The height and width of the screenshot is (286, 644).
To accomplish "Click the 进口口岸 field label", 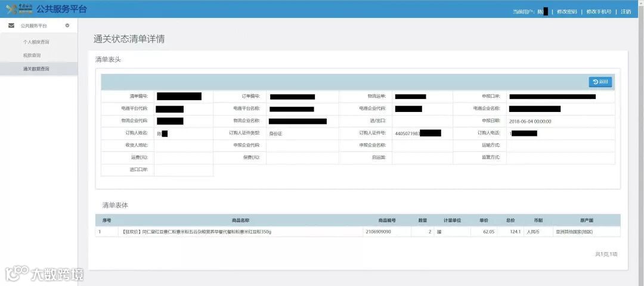I will [x=138, y=169].
